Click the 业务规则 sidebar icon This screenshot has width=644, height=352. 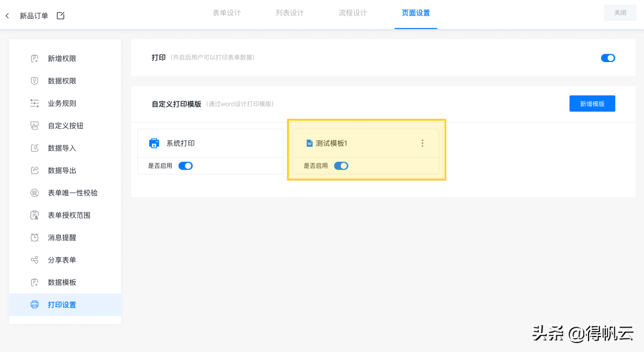(x=35, y=103)
